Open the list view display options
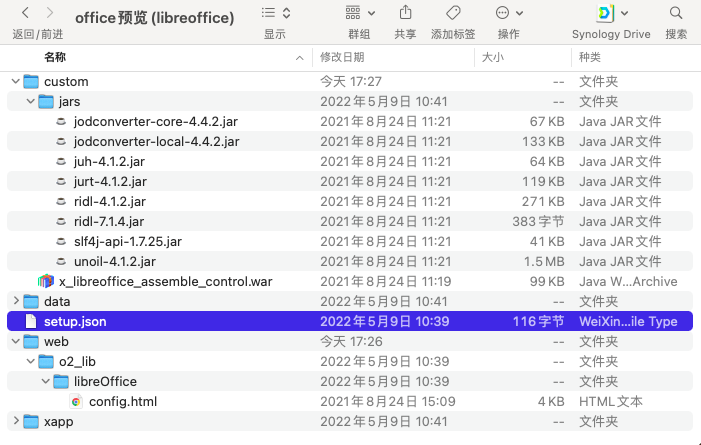 (268, 13)
